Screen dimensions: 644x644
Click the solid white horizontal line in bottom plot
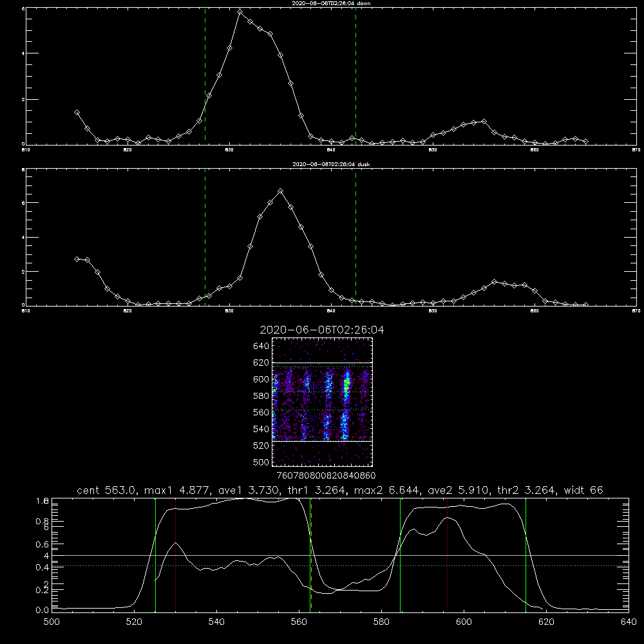[x=340, y=555]
